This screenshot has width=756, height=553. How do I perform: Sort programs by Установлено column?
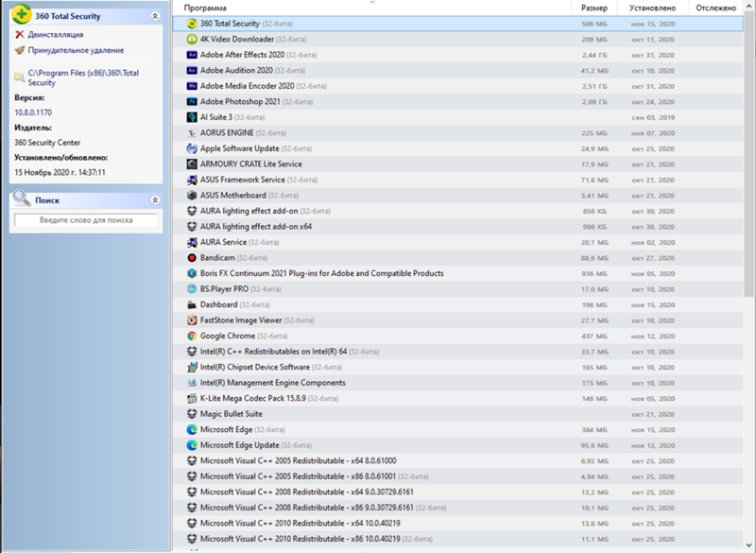pos(652,8)
